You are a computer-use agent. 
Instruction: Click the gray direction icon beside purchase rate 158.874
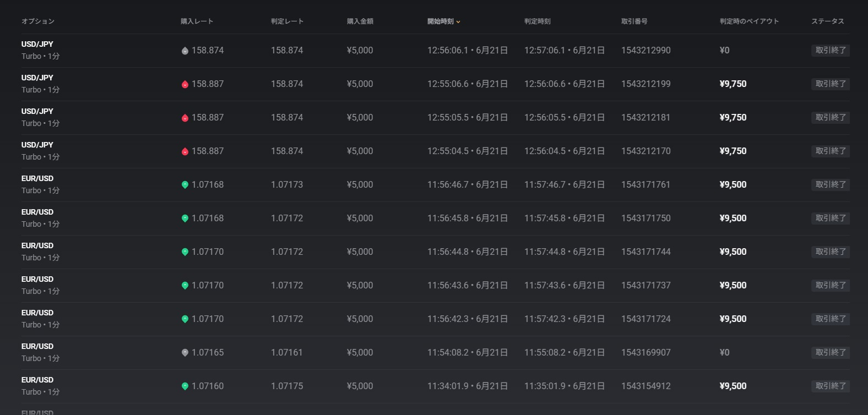pyautogui.click(x=185, y=51)
